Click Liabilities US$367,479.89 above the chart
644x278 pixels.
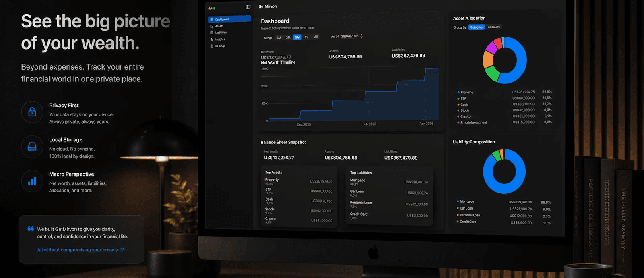409,56
